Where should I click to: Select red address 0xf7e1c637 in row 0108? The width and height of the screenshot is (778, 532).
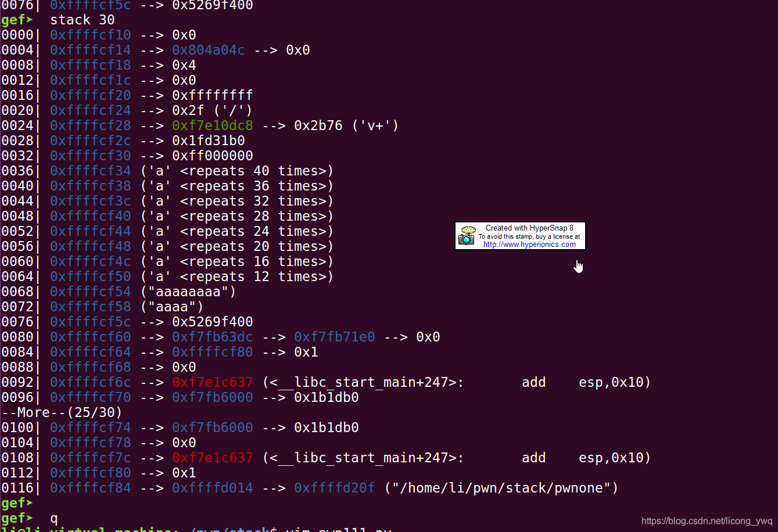click(213, 458)
